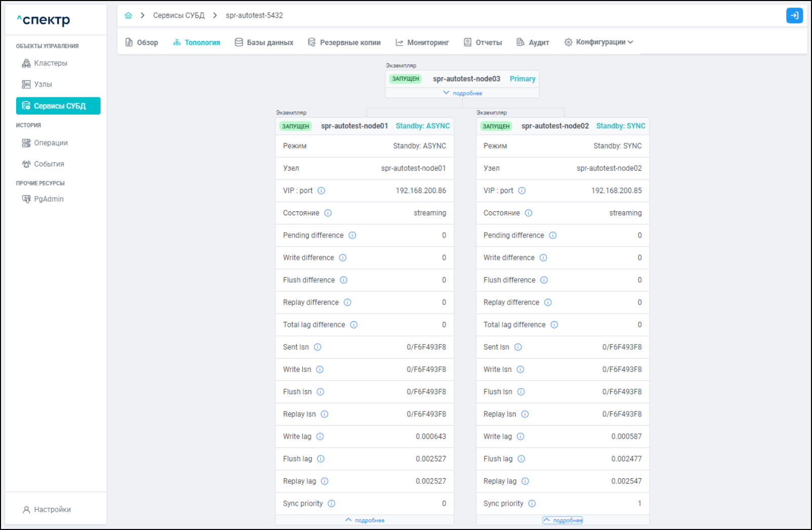
Task: Click info icon beside Total lag difference on node02
Action: pos(554,325)
